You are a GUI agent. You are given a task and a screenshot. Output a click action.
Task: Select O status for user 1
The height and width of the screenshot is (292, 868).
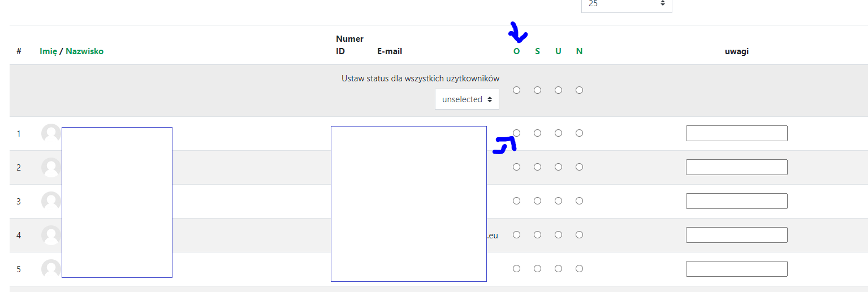coord(516,133)
